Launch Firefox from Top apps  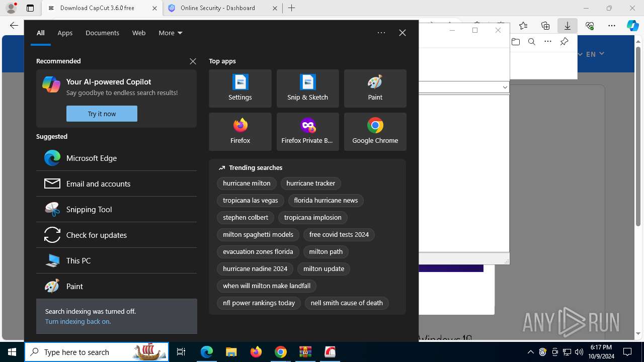tap(240, 132)
